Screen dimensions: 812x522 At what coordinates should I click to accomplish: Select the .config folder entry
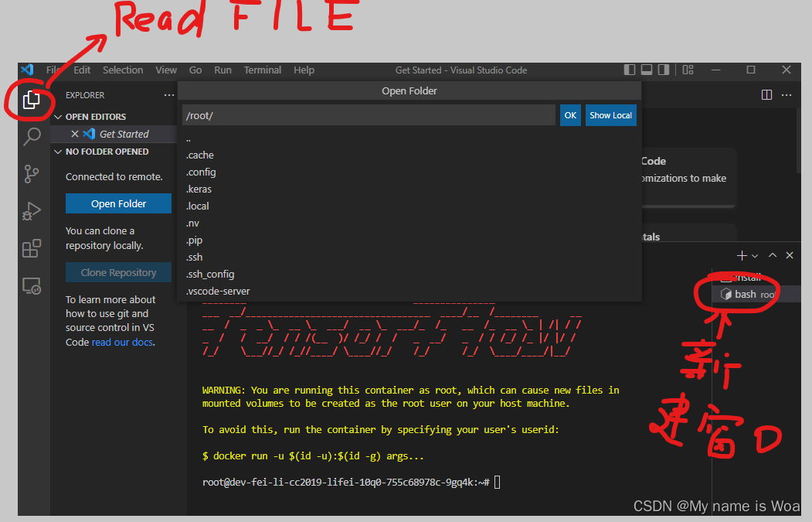[x=409, y=172]
